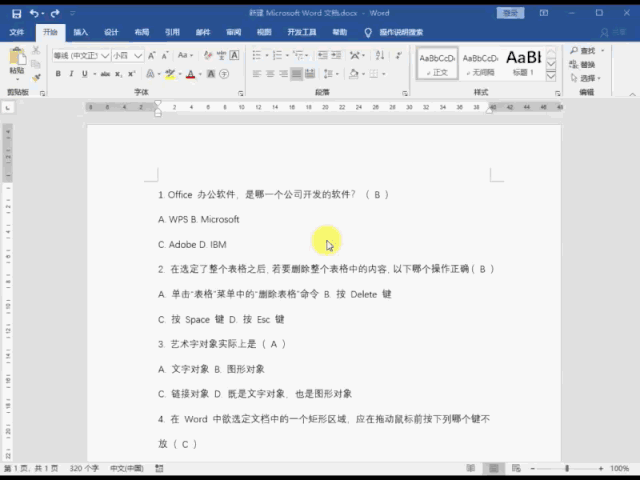Switch to the Developer Tools tab
The height and width of the screenshot is (480, 640).
[x=302, y=32]
